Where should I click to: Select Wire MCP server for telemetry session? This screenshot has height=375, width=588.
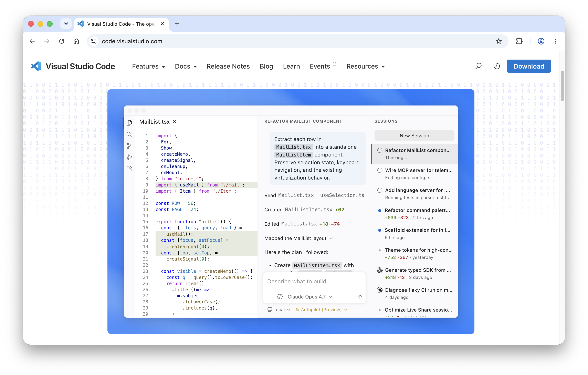(415, 174)
